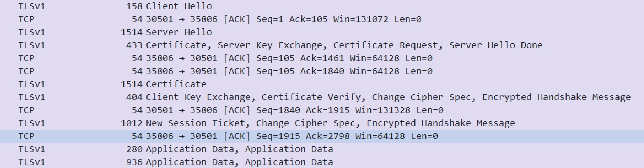Select the 936-byte Application Data packet
Viewport: 644px width, 168px height.
point(239,162)
